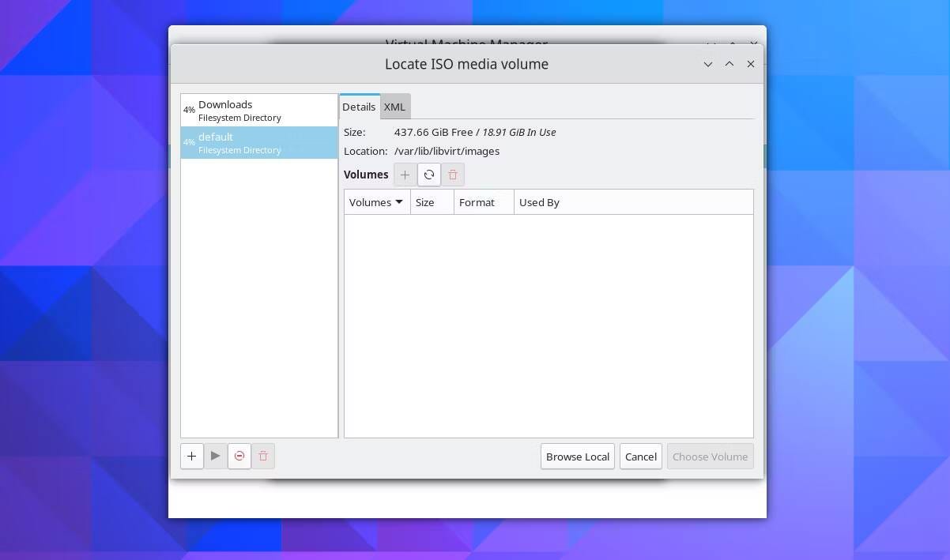Screen dimensions: 950x560
Task: Sort volumes by the Size column
Action: coord(424,202)
